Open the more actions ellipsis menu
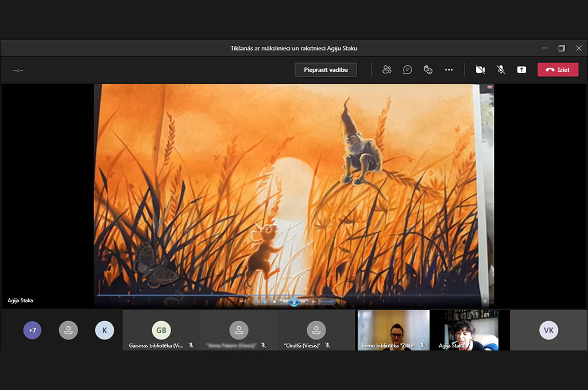Image resolution: width=588 pixels, height=390 pixels. click(448, 69)
